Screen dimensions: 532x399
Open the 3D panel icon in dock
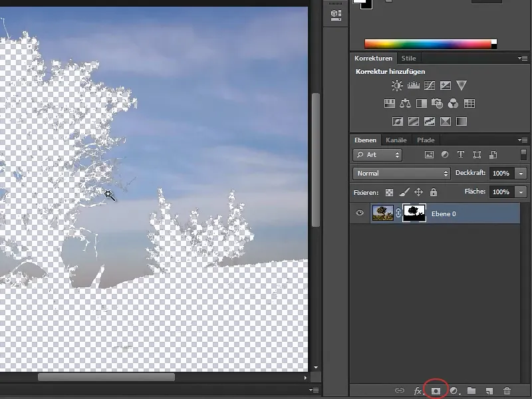[x=336, y=15]
